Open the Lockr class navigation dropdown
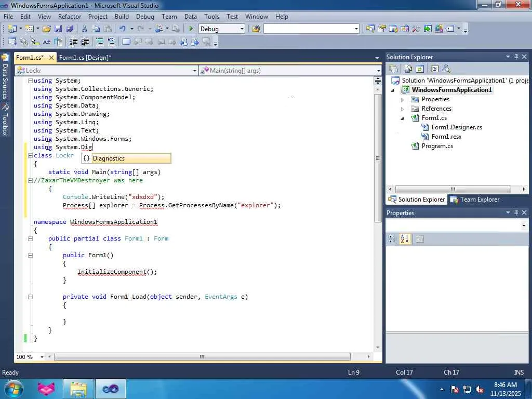 [195, 71]
